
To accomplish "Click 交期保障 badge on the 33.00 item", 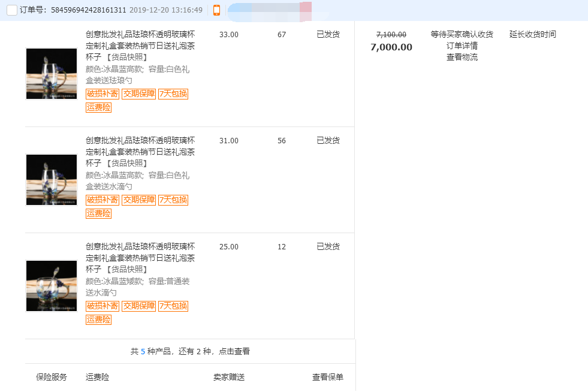I will (x=138, y=94).
